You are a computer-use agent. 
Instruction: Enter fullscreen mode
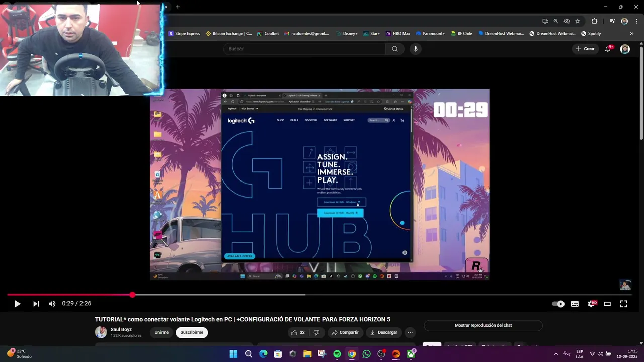[623, 304]
